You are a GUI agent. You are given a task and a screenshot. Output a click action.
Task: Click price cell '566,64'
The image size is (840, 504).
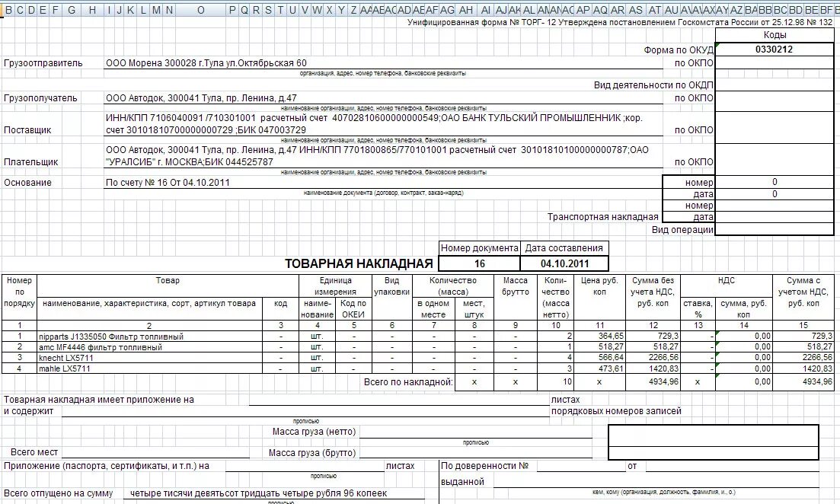point(599,358)
